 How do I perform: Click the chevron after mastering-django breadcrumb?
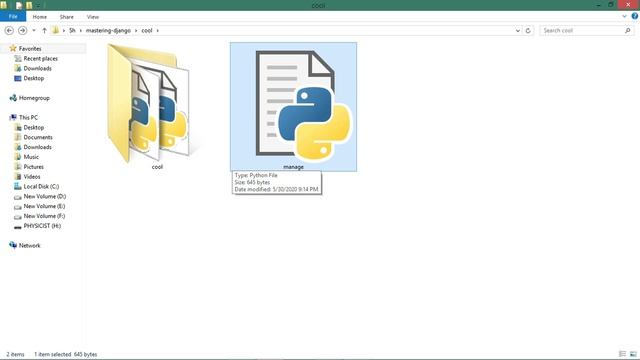tap(136, 31)
